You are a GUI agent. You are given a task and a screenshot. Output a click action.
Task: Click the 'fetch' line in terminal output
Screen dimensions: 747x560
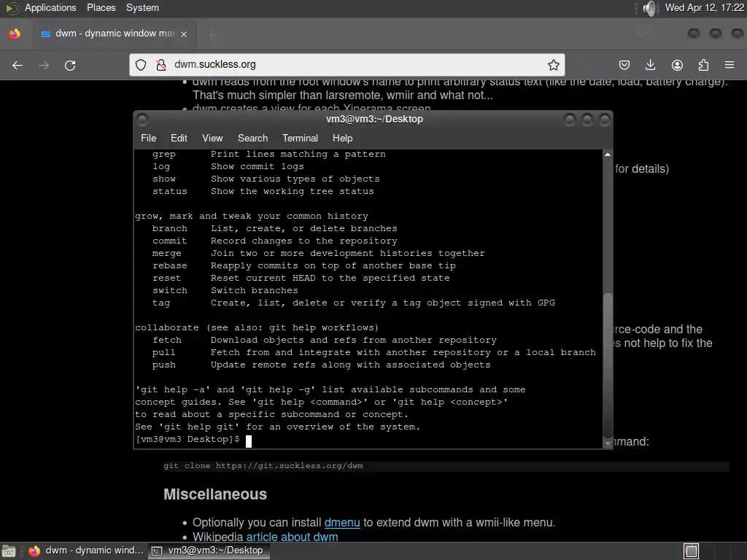point(325,340)
